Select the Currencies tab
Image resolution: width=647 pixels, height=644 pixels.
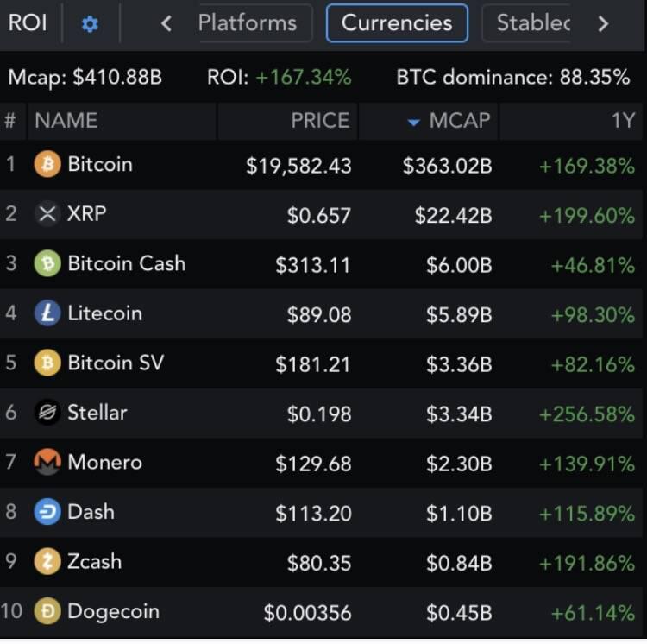tap(397, 23)
